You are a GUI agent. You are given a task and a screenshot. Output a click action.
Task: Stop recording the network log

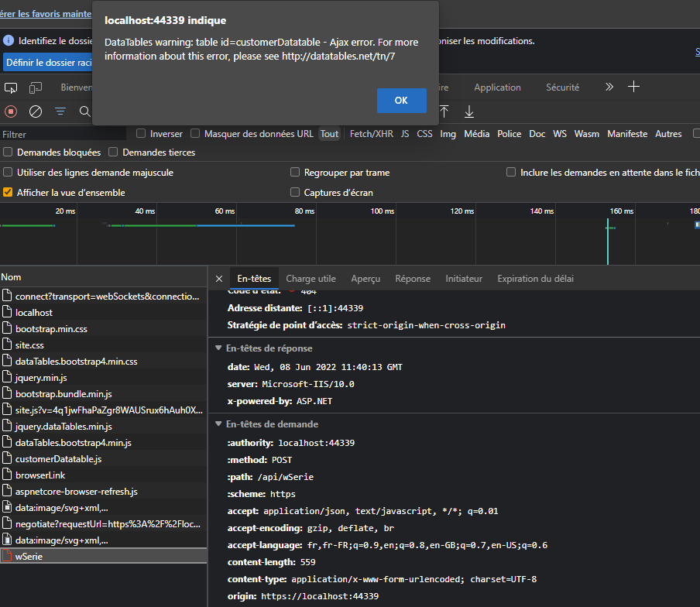point(11,111)
